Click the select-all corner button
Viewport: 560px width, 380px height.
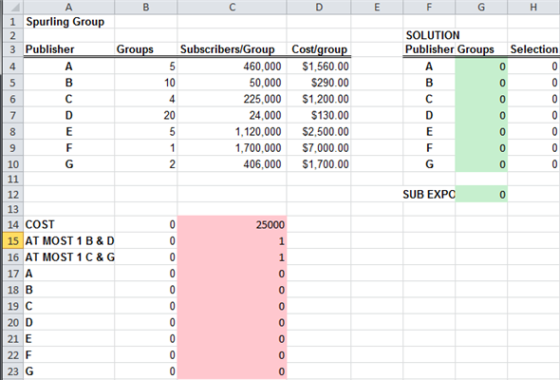click(13, 7)
